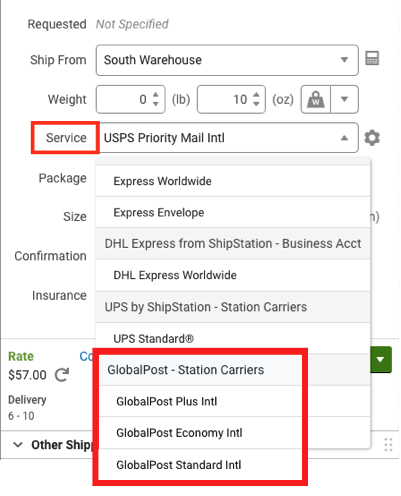401x496 pixels.
Task: Select Express Worldwide service
Action: [233, 181]
